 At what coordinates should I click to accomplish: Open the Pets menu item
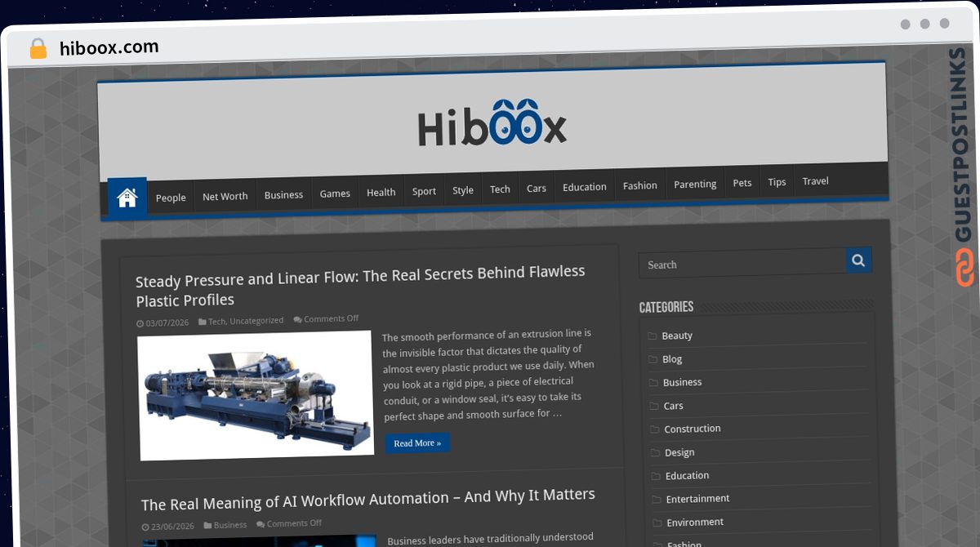742,183
